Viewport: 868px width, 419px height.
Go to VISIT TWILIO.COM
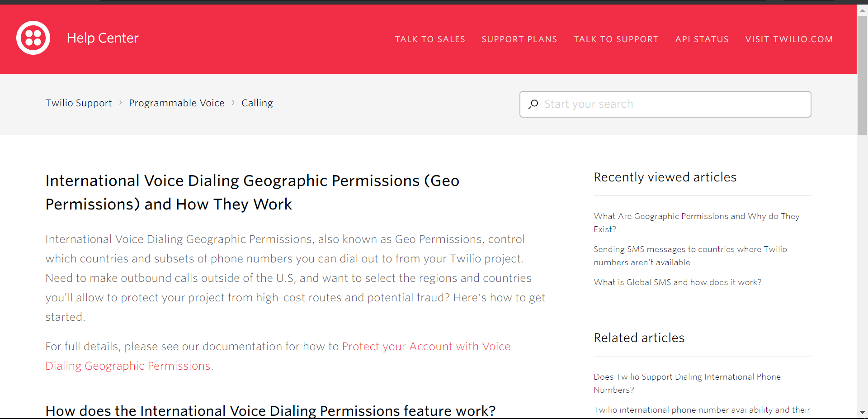[x=789, y=39]
